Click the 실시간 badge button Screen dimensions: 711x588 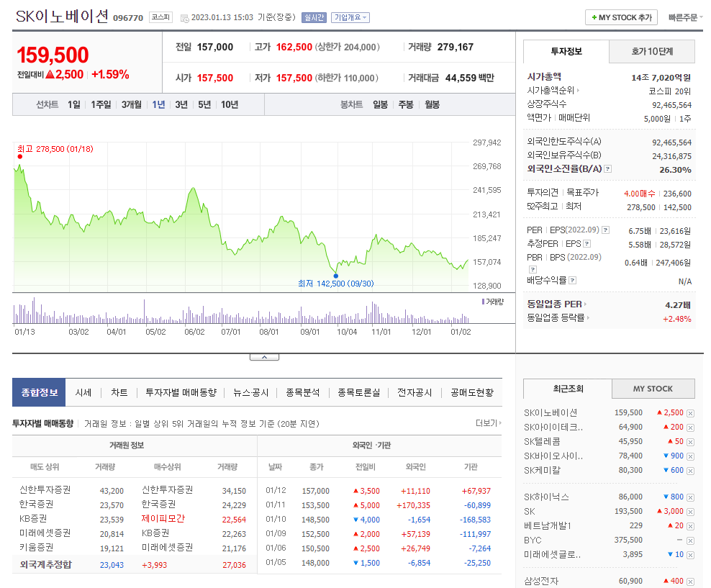314,17
